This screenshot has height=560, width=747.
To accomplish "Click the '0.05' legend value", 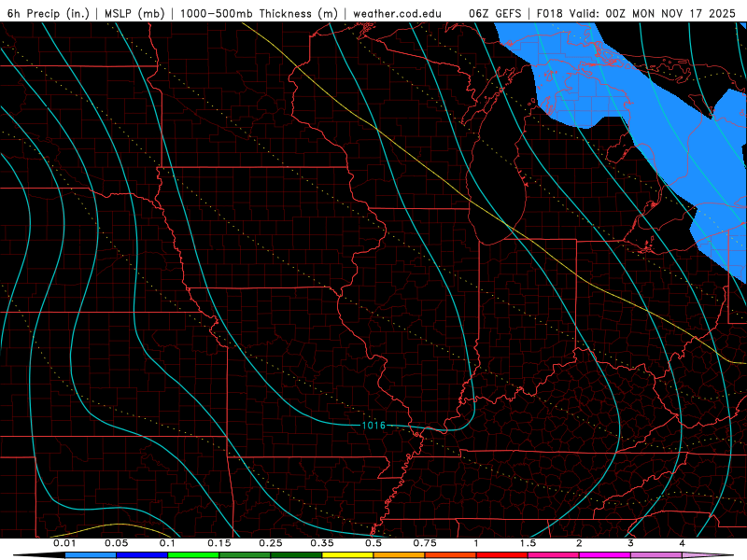I will (x=116, y=543).
